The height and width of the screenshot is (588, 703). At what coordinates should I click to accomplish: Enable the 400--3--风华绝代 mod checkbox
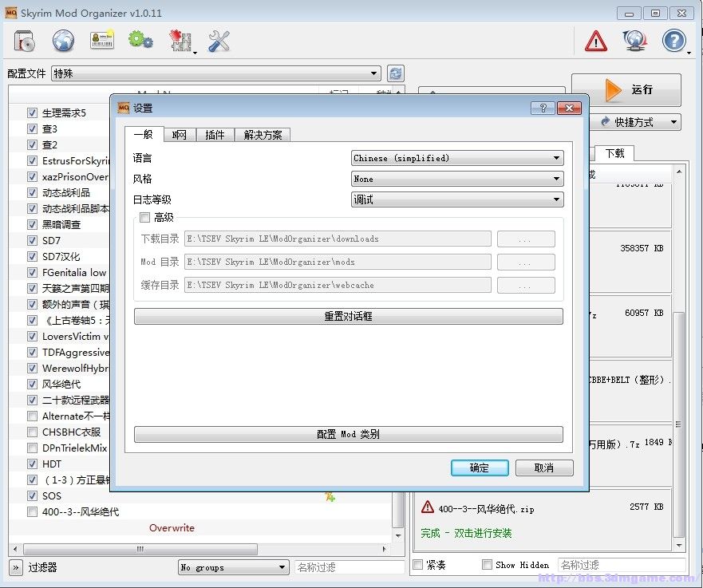(32, 512)
